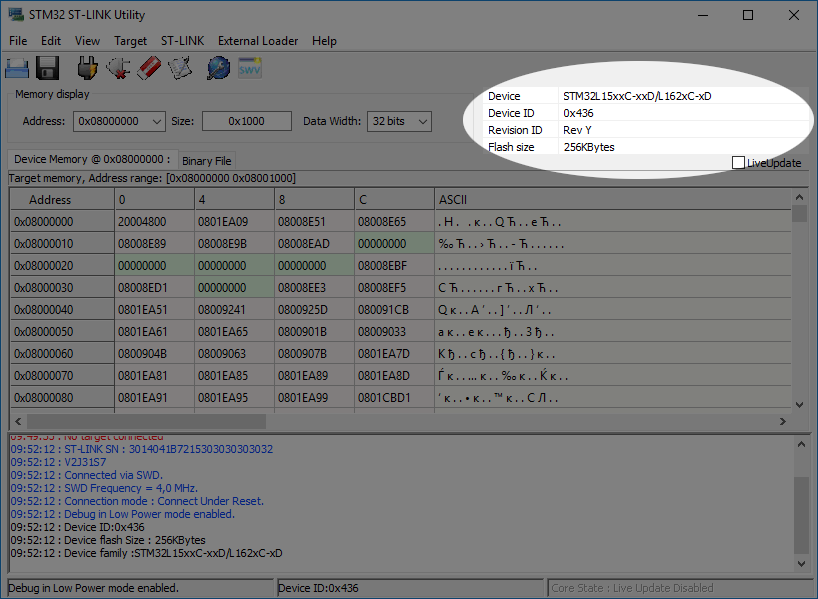The image size is (818, 599).
Task: Expand the Address combo box arrow
Action: (157, 122)
